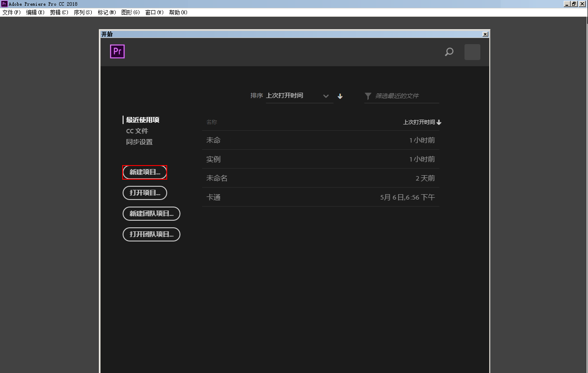Screen dimensions: 588x373
Task: Open recent project 未命
Action: 321,140
